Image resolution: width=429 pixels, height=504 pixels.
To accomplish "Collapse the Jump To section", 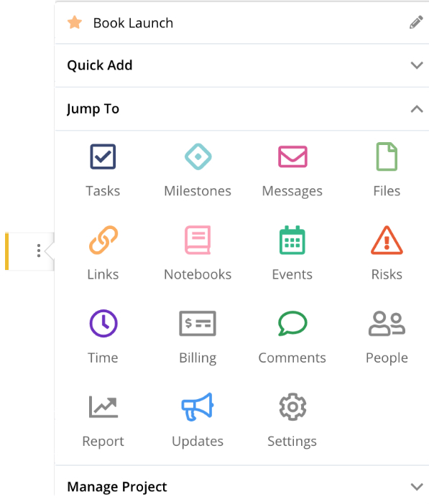I will click(242, 109).
